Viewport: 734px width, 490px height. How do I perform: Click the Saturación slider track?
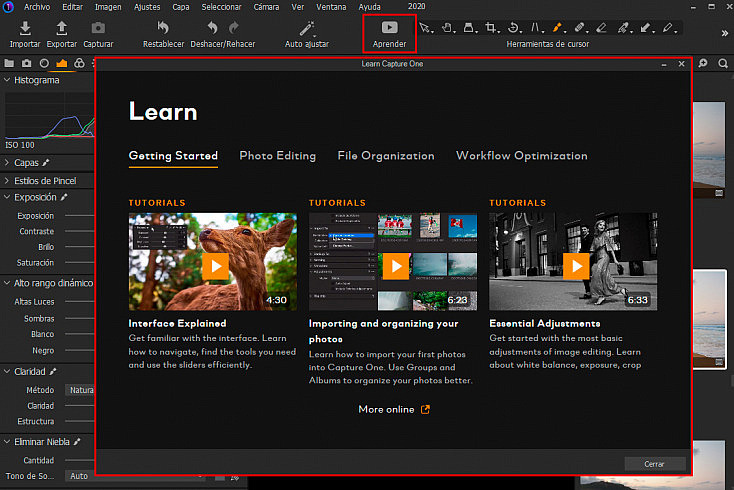[80, 263]
